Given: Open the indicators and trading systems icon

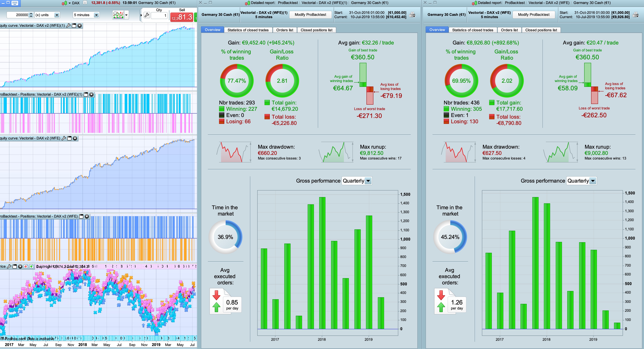Looking at the screenshot, I should click(x=118, y=15).
